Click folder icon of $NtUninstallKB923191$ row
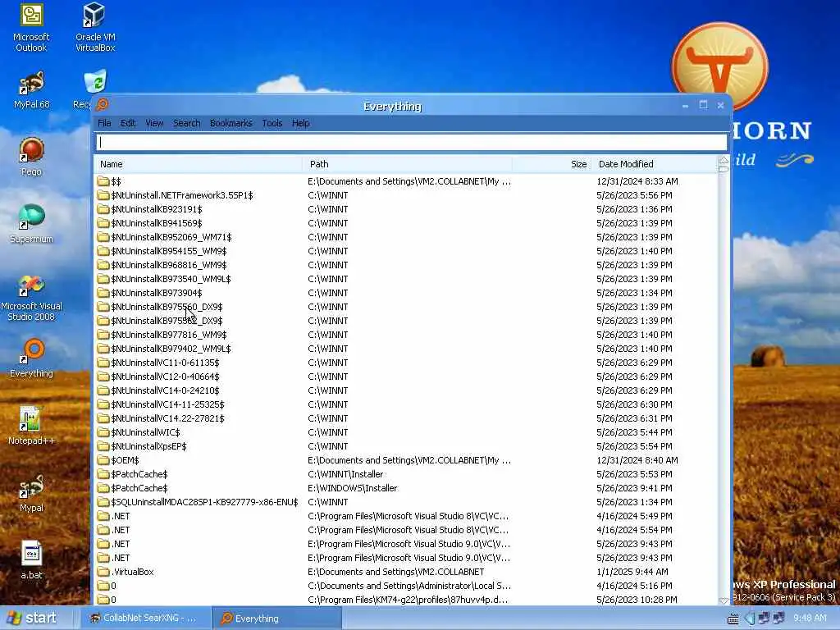 103,209
